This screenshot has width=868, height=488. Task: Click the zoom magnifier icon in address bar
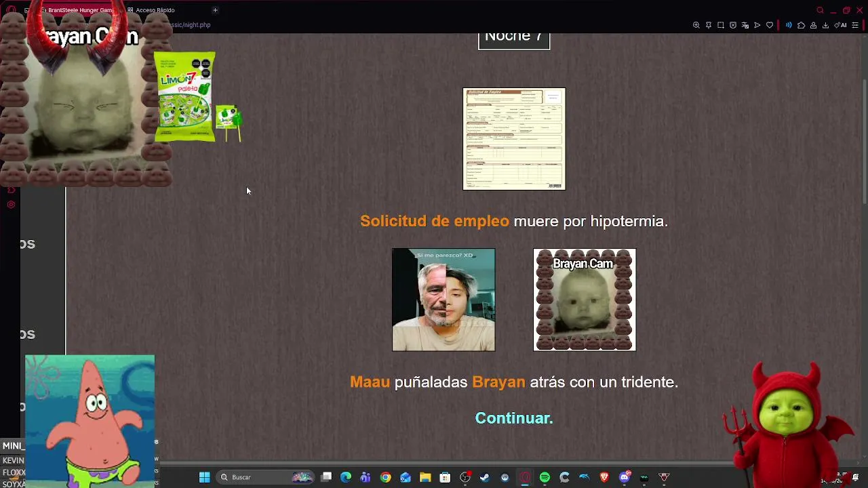(696, 25)
